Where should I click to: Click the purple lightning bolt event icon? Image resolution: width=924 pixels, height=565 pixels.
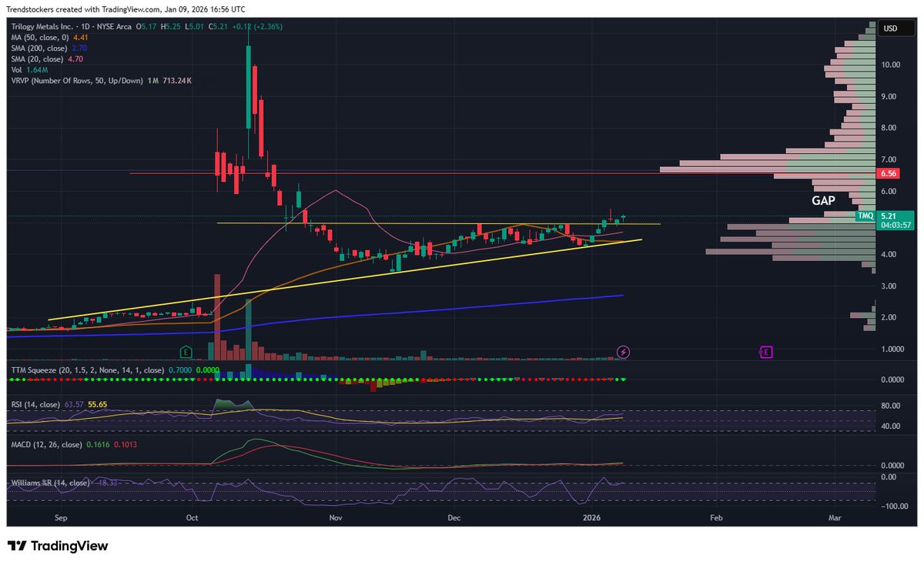point(624,352)
